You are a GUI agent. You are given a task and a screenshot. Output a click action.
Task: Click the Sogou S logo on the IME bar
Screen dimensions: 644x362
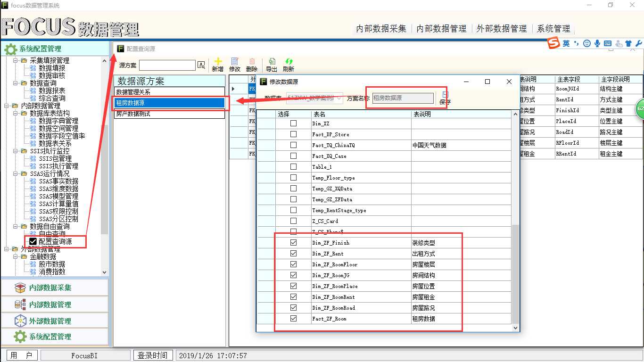pyautogui.click(x=553, y=43)
